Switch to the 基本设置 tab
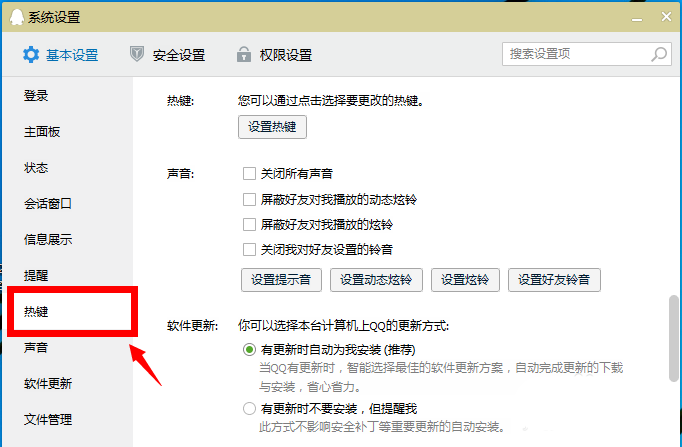 coord(61,55)
